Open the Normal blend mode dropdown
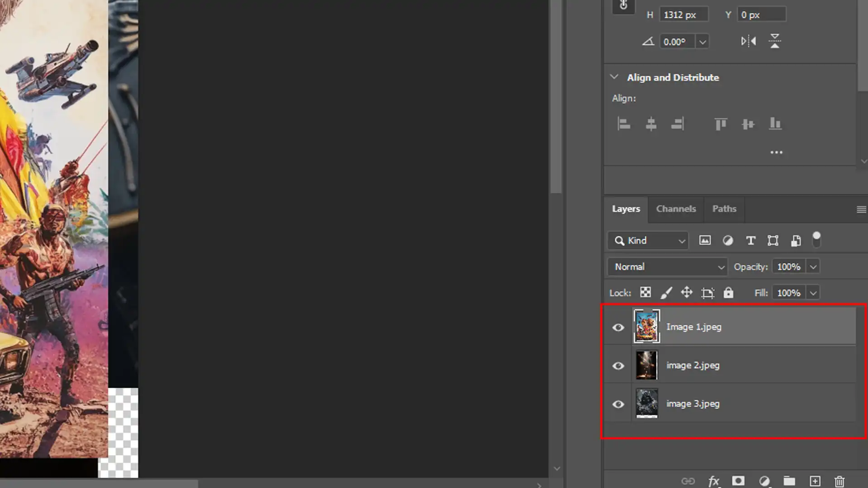The width and height of the screenshot is (868, 488). [667, 267]
